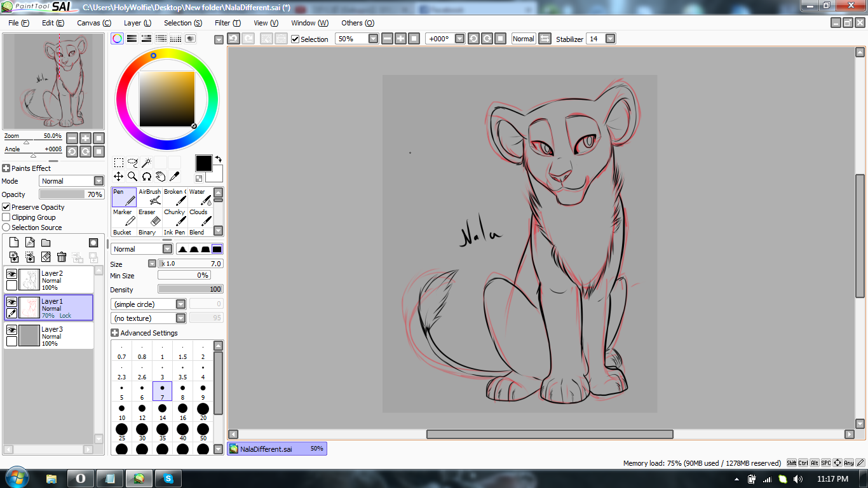This screenshot has height=488, width=868.
Task: Create a new layer folder
Action: coord(46,243)
